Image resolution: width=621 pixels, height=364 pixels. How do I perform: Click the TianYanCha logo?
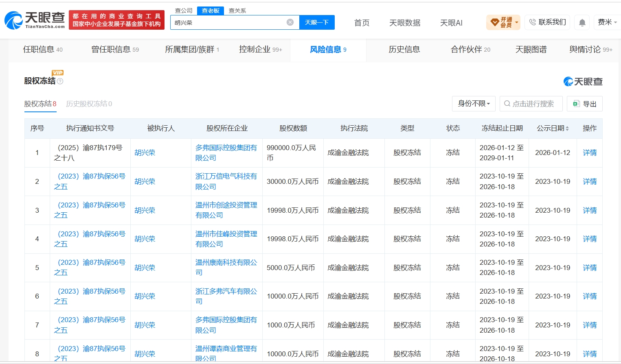pyautogui.click(x=35, y=20)
